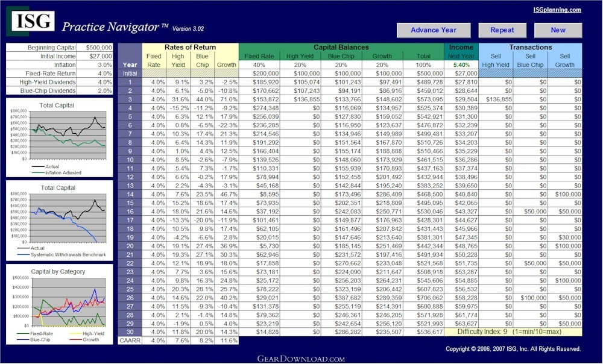Select the year 25 High Yield return 20.3%
This screenshot has height=364, width=603.
178,289
